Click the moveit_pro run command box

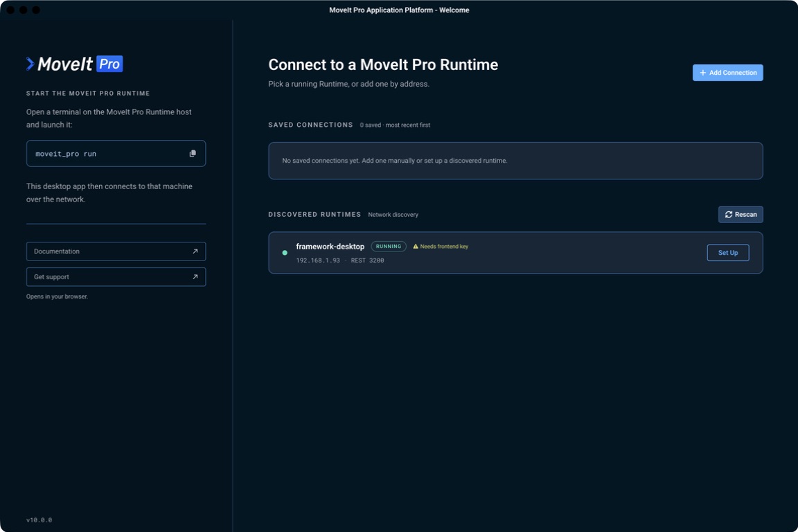point(116,154)
